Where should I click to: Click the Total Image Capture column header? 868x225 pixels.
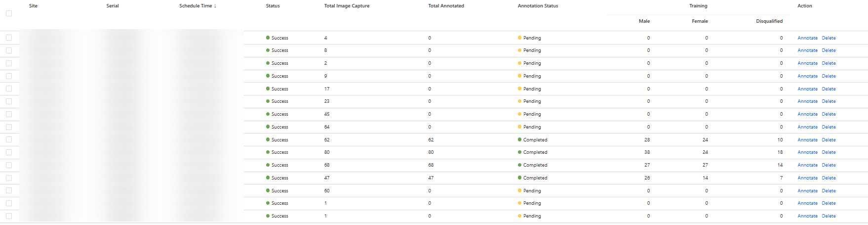tap(347, 6)
